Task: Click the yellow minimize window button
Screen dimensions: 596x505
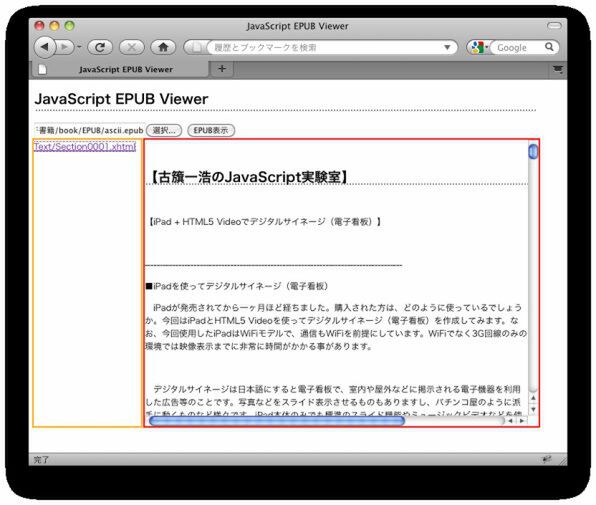Action: pyautogui.click(x=54, y=25)
